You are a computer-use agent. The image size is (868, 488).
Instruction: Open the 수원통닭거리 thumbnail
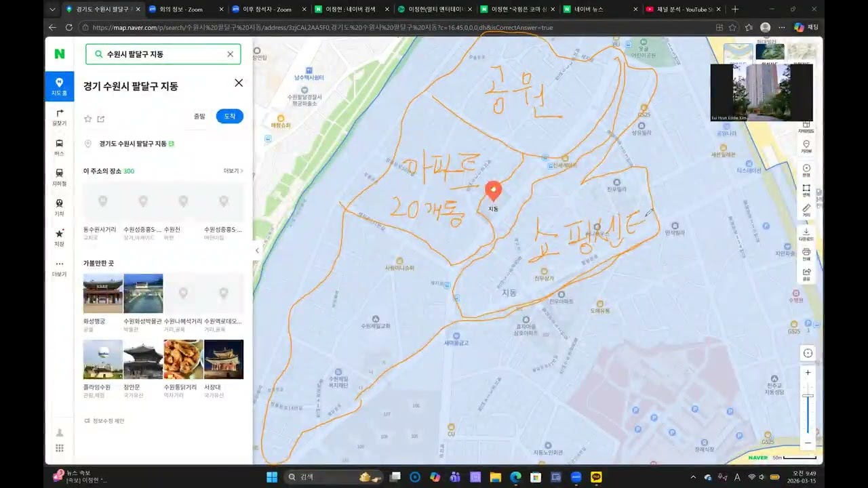183,359
